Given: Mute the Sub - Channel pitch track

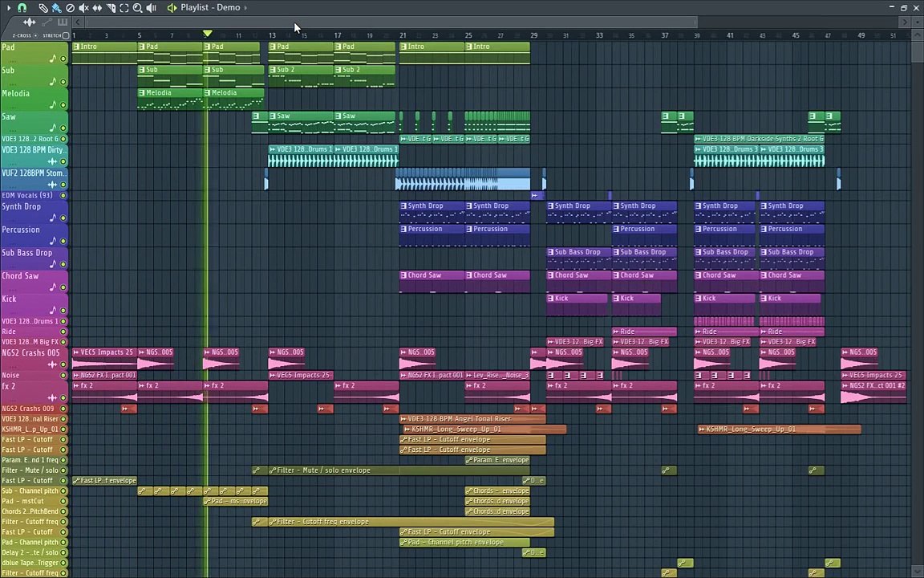Looking at the screenshot, I should click(63, 490).
